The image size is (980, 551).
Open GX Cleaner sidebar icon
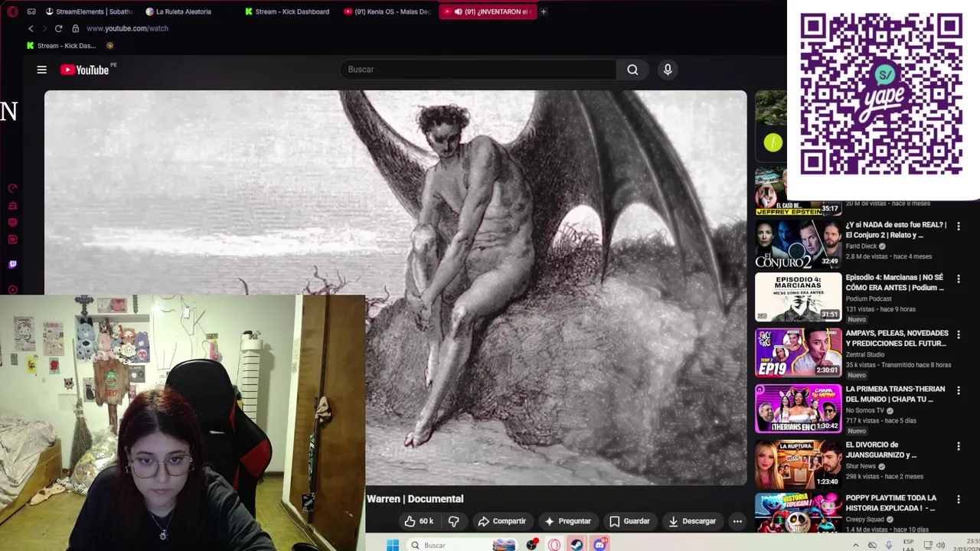coord(12,206)
